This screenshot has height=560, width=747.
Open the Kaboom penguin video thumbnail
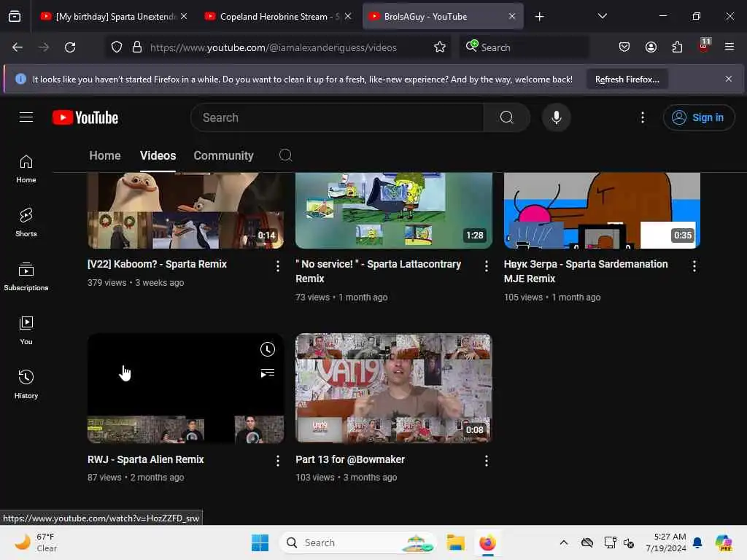tap(185, 211)
